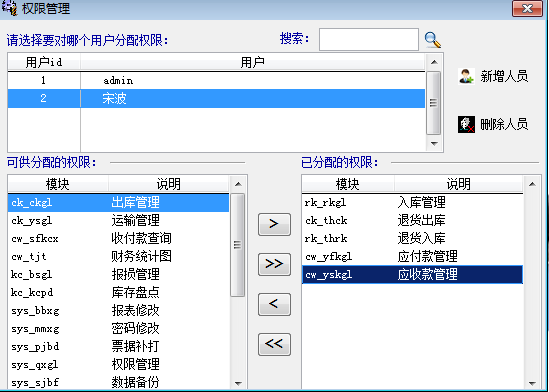Remove all permissions with << button
This screenshot has width=549, height=392.
point(274,344)
